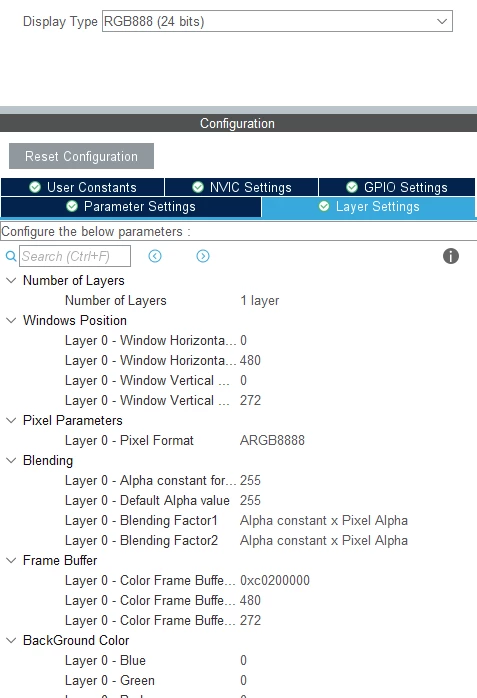Click green check icon on GPIO Settings tab

click(352, 187)
